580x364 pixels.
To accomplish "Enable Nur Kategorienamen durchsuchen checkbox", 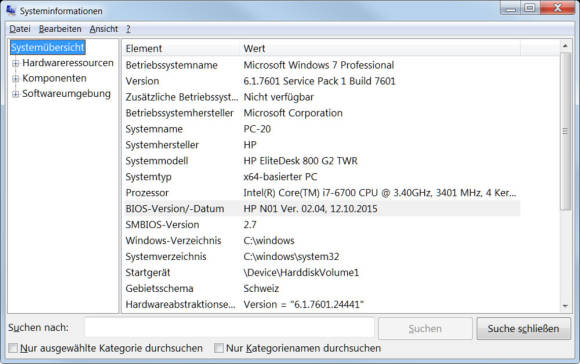I will tap(219, 348).
